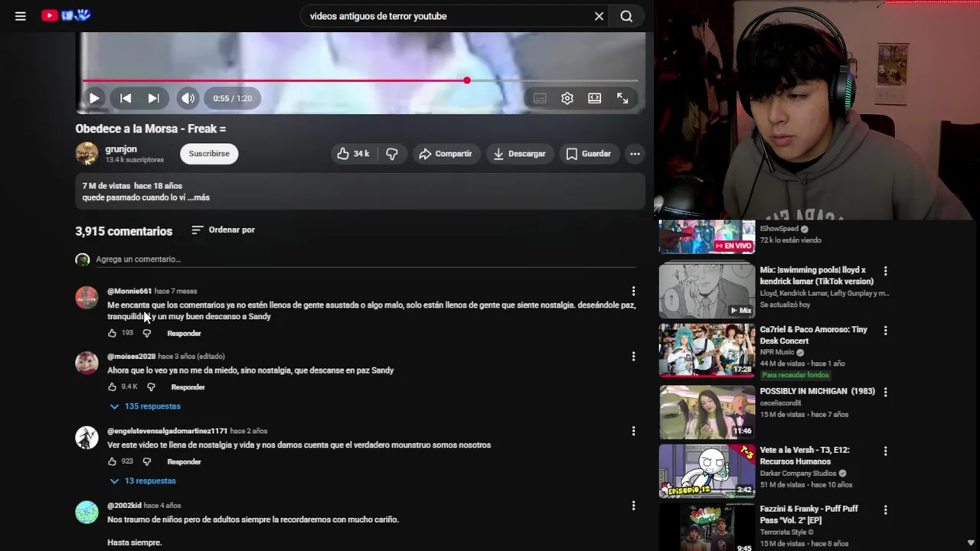Screen dimensions: 980x551
Task: Open POSSIBLY IN MICHIGAN thumbnail
Action: 707,412
